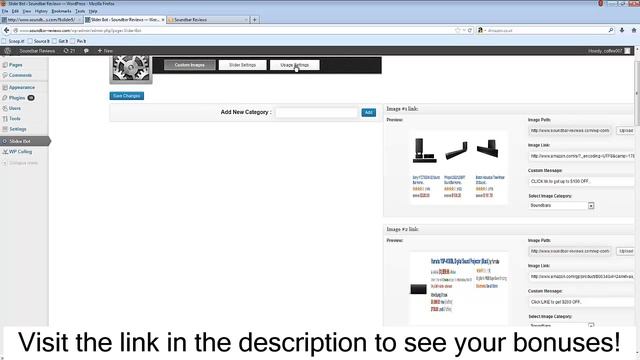Click Image #1 Image Path field

point(570,131)
